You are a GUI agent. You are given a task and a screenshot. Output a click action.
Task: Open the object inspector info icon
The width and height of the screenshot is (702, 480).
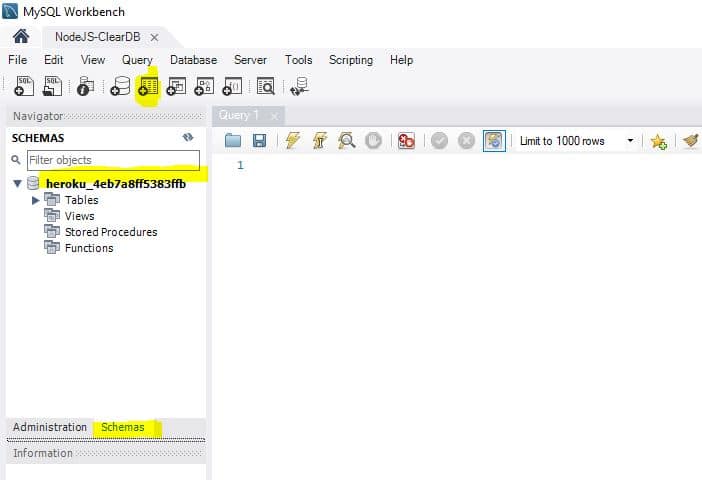(x=85, y=86)
